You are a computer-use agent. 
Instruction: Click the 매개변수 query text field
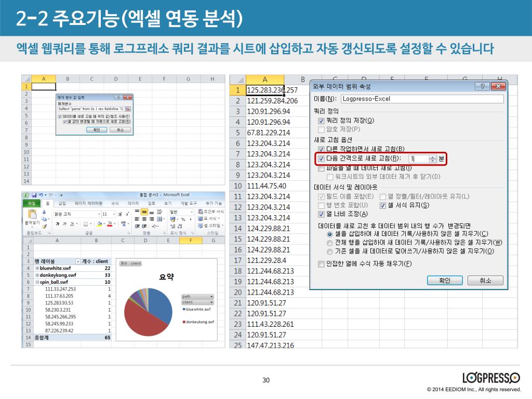pyautogui.click(x=91, y=109)
